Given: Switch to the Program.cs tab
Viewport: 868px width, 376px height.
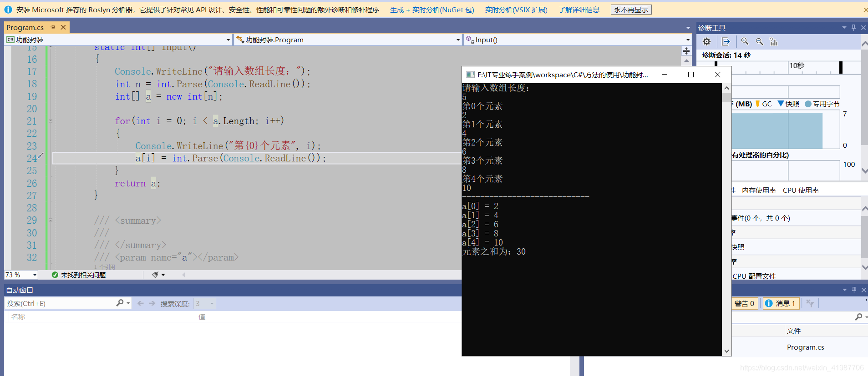Looking at the screenshot, I should 25,27.
